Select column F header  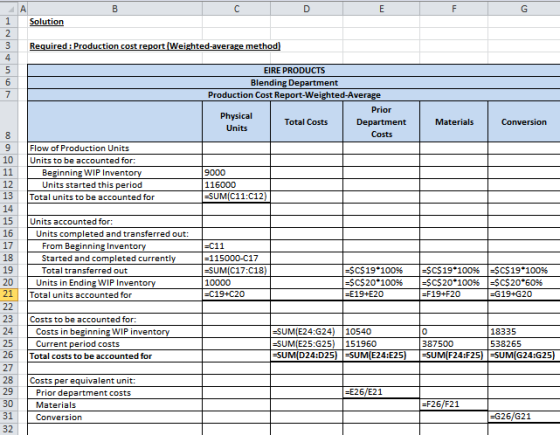pyautogui.click(x=454, y=9)
